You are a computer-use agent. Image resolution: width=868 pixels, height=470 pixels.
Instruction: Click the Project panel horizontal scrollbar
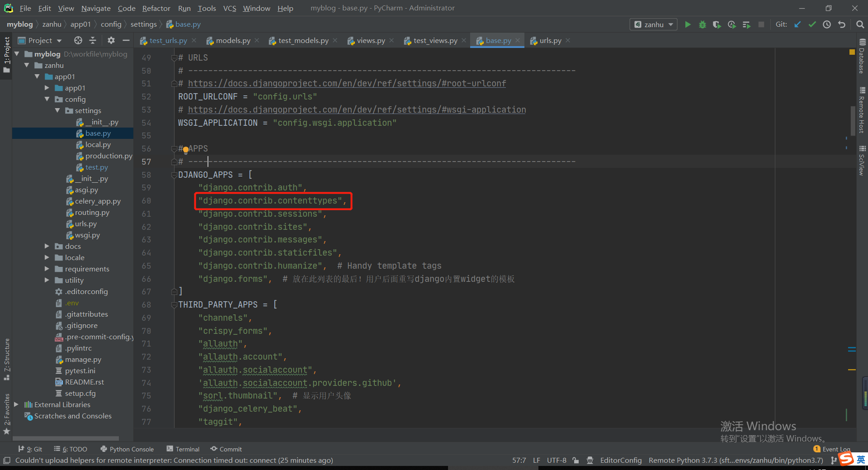[x=66, y=438]
